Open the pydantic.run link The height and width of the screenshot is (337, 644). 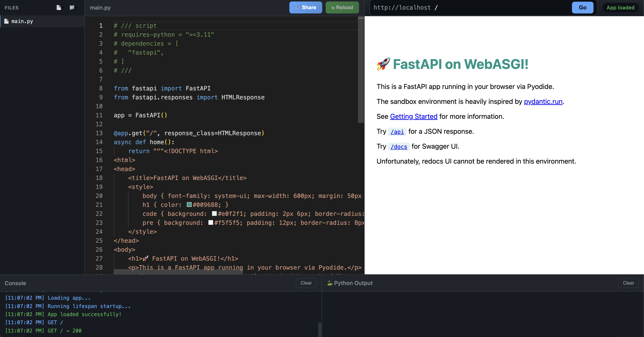click(x=543, y=102)
